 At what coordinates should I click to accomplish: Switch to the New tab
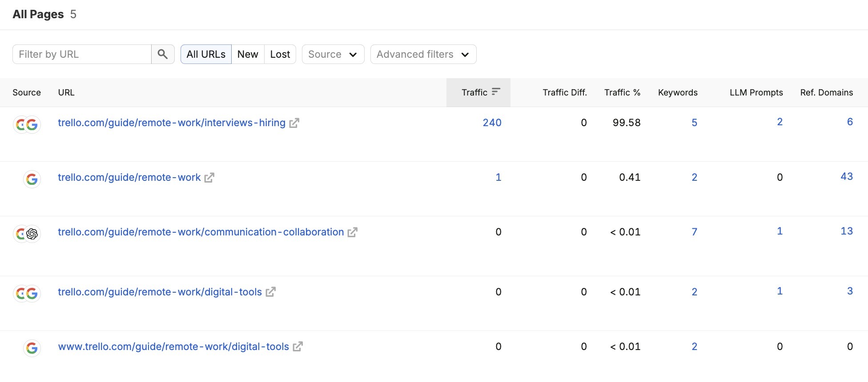248,54
